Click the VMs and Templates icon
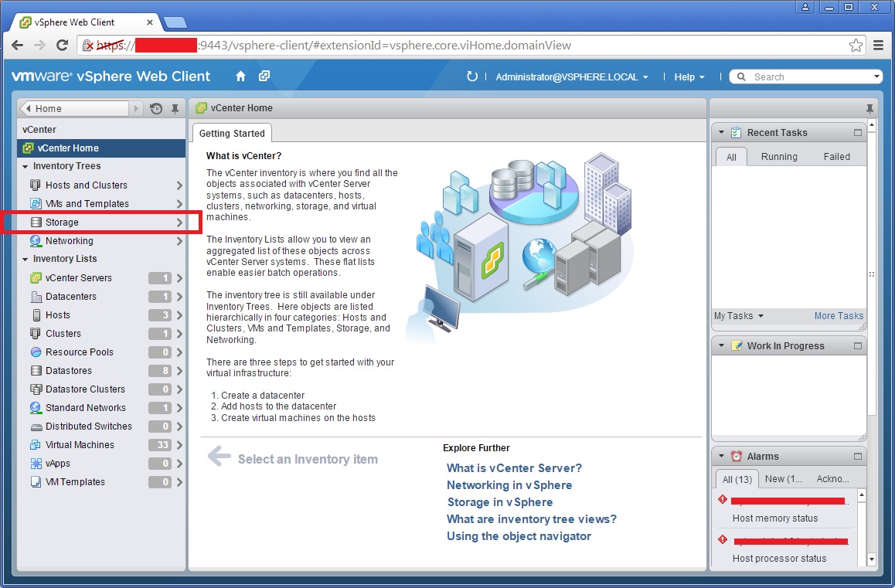 [x=36, y=203]
